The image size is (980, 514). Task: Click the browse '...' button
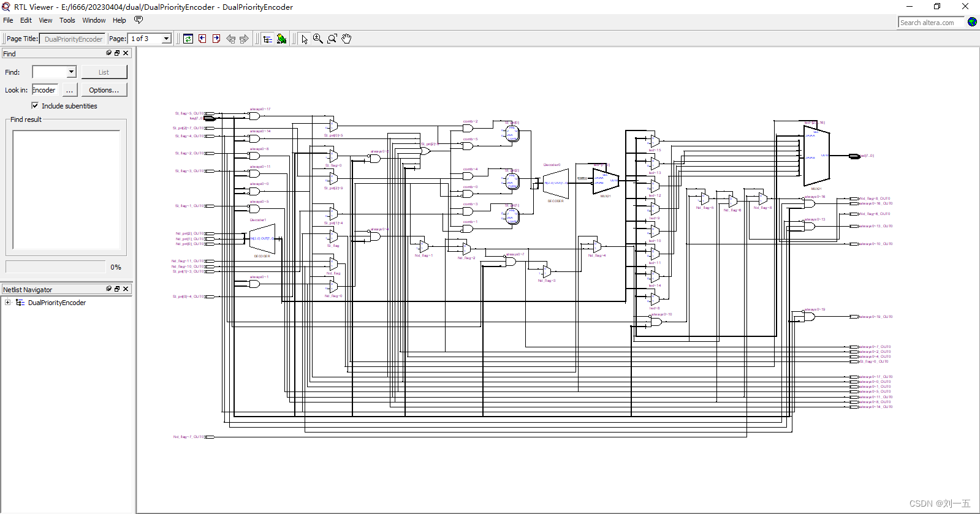click(x=70, y=90)
